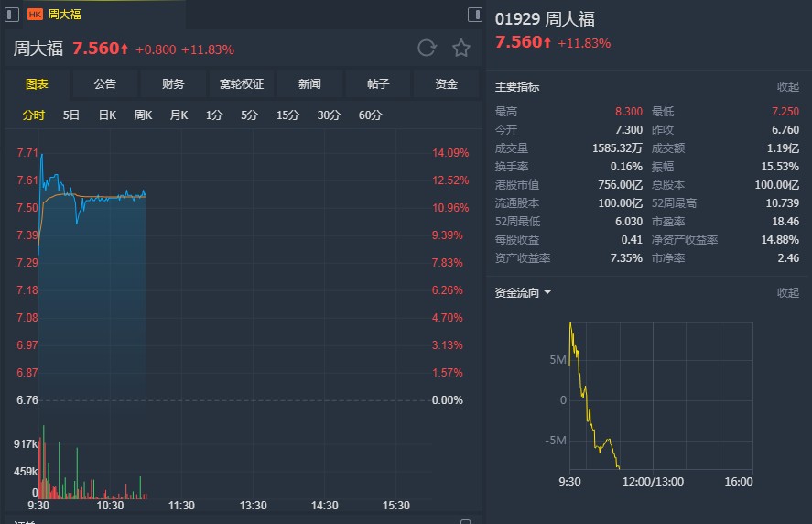Click the refresh icon beside the stock price
The height and width of the screenshot is (524, 812).
pyautogui.click(x=427, y=49)
